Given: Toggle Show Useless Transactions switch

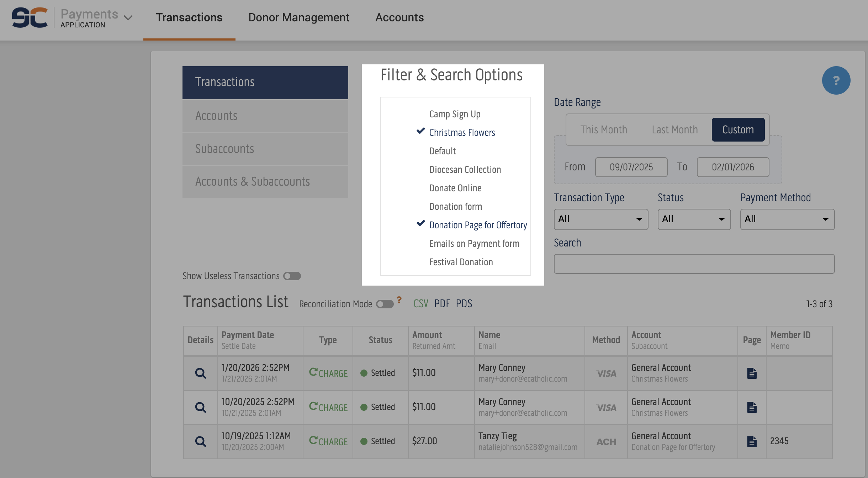Looking at the screenshot, I should [x=292, y=276].
